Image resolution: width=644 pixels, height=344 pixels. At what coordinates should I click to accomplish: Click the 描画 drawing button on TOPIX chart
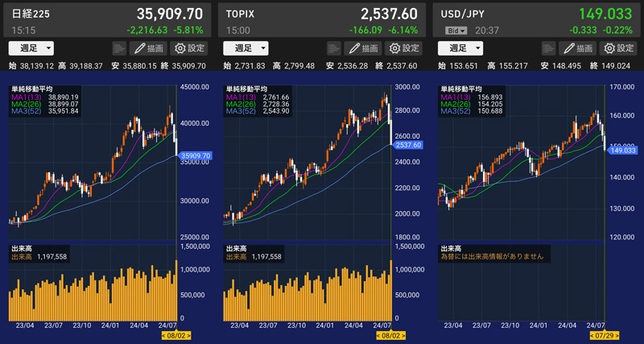pos(363,48)
